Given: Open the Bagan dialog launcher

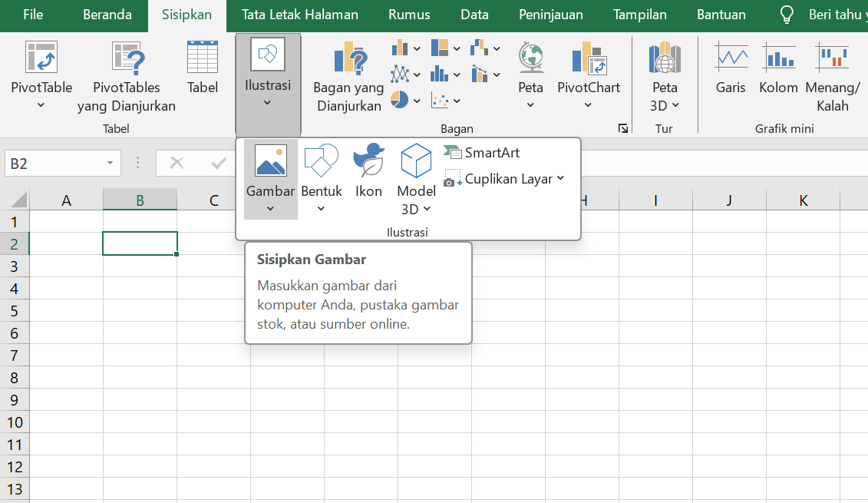Looking at the screenshot, I should click(623, 129).
